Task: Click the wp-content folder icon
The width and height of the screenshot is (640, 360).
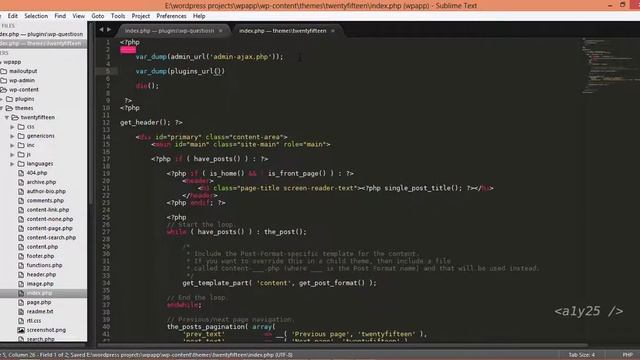Action: pyautogui.click(x=4, y=89)
